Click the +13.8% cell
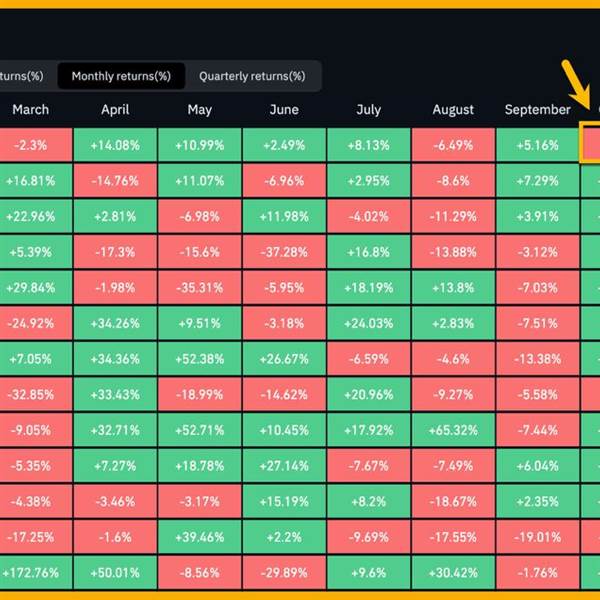This screenshot has height=600, width=600. 453,287
